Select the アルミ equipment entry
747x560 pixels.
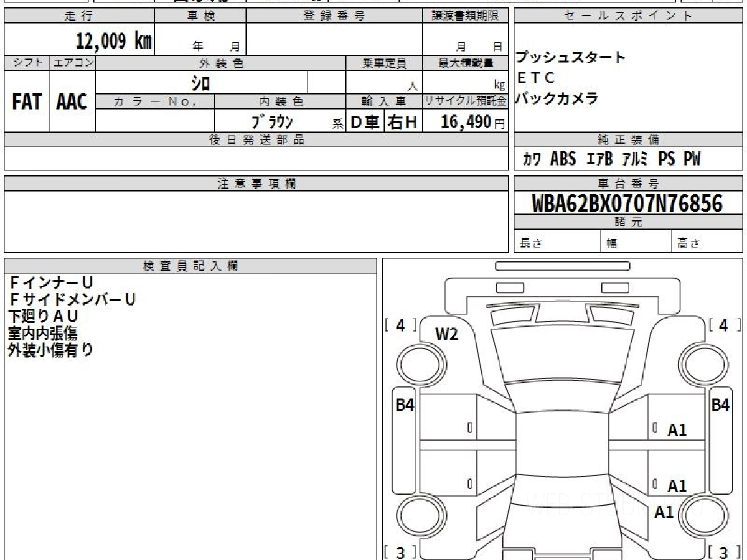636,160
